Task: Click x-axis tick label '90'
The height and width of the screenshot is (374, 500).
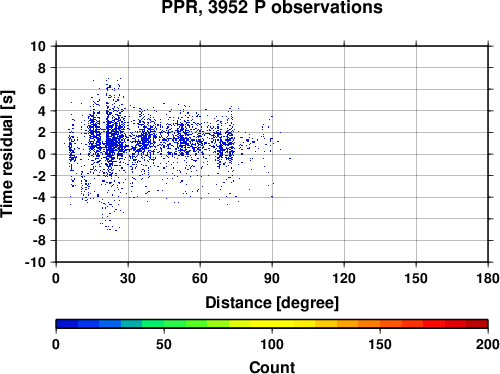Action: click(x=272, y=278)
